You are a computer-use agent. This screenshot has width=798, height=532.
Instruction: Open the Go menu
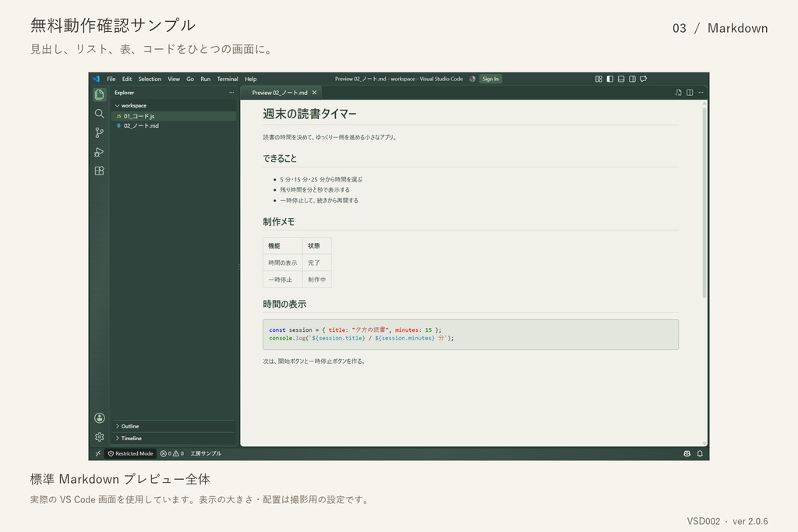click(190, 79)
